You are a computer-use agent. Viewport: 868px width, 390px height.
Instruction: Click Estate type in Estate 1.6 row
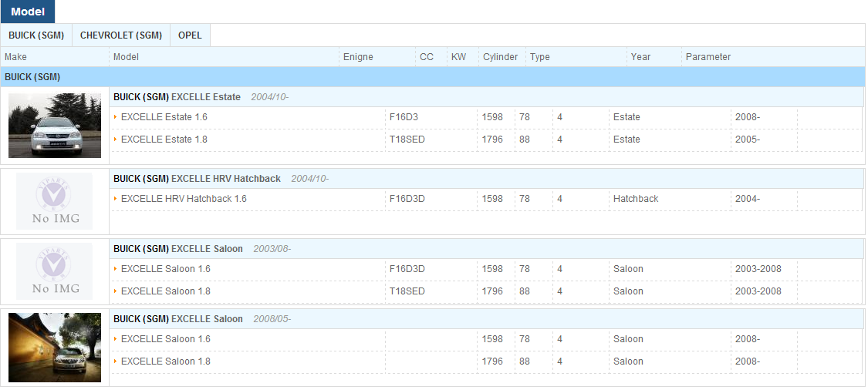pyautogui.click(x=627, y=117)
